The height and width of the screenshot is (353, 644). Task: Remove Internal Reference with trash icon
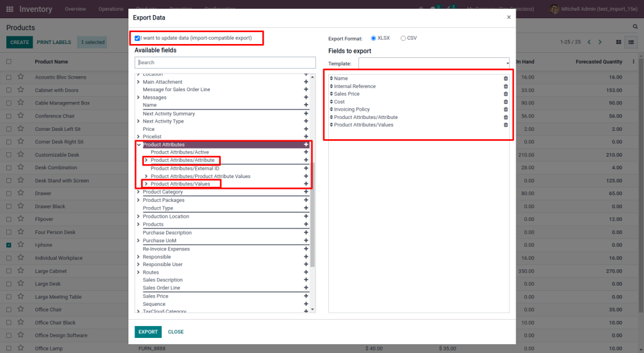[x=506, y=86]
